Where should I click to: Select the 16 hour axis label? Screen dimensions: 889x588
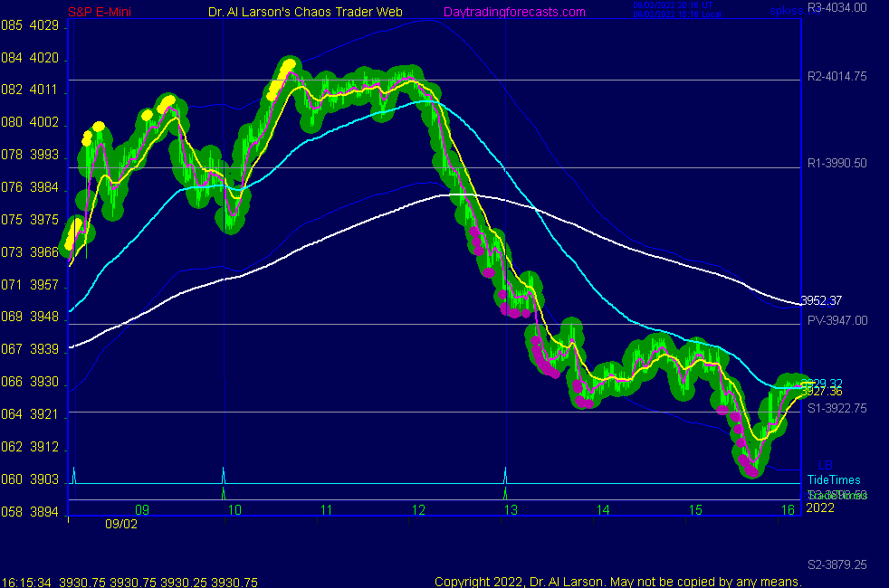point(788,510)
